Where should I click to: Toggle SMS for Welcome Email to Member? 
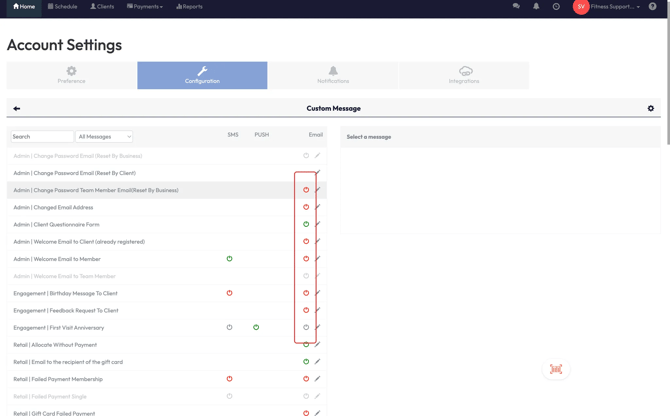coord(229,259)
